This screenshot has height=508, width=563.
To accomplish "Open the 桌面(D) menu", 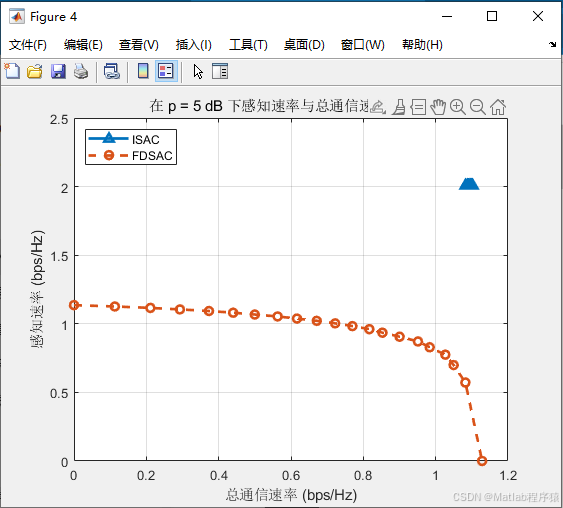I will coord(304,45).
